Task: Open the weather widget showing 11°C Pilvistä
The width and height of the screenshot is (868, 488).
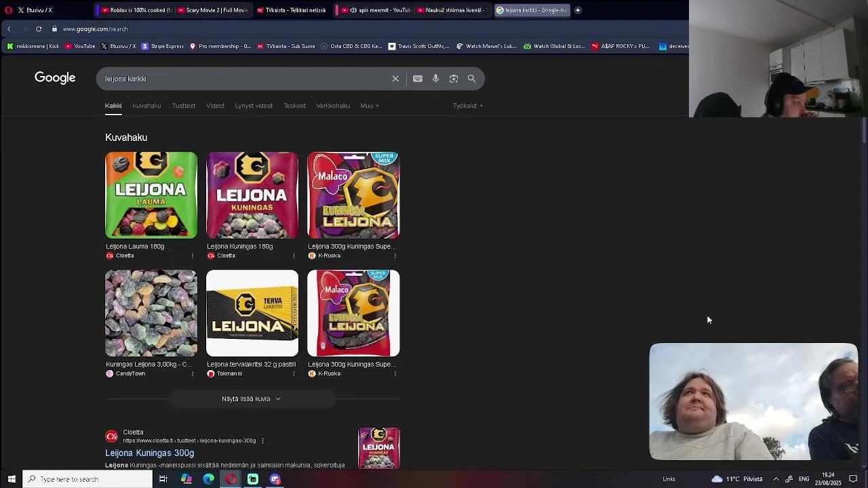Action: coord(736,479)
